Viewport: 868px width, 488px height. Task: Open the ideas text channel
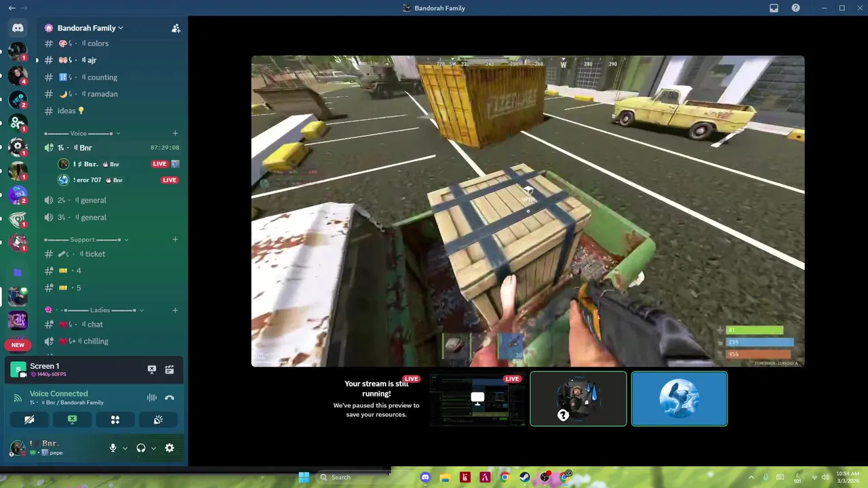(112, 111)
